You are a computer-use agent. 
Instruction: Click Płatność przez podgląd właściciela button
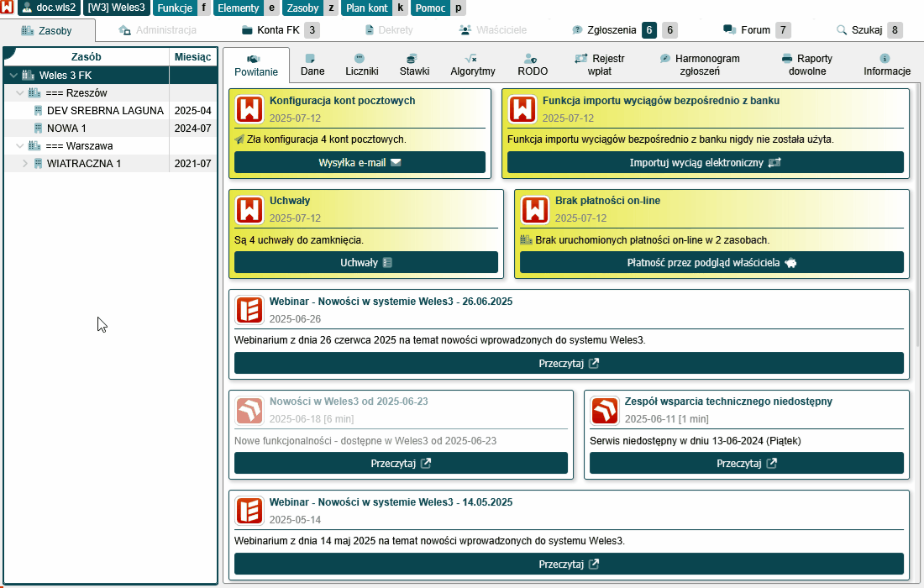(x=711, y=263)
